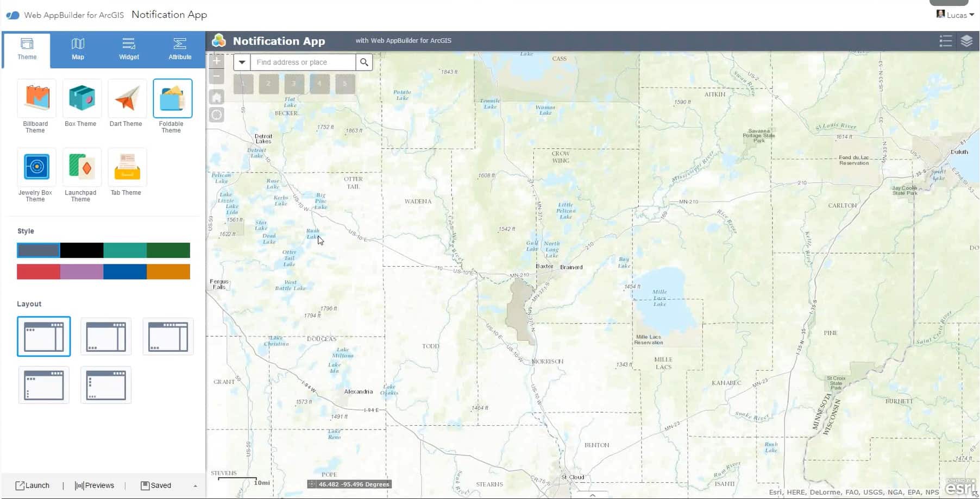This screenshot has width=980, height=499.
Task: Expand the Saved options arrow
Action: (x=195, y=486)
